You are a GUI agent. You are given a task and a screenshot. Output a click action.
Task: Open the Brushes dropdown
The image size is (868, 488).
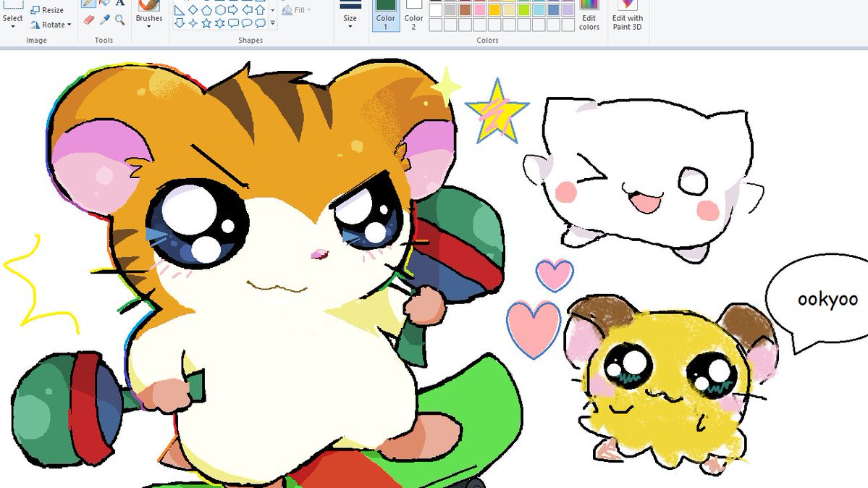pos(149,26)
